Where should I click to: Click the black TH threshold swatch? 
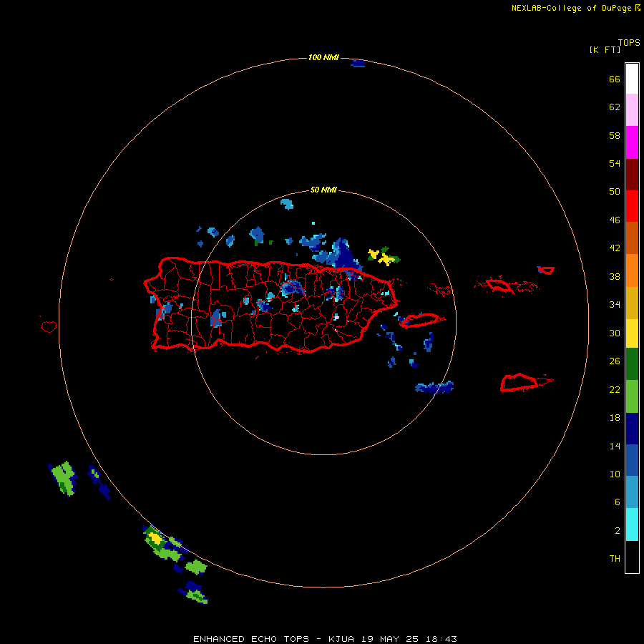click(632, 557)
